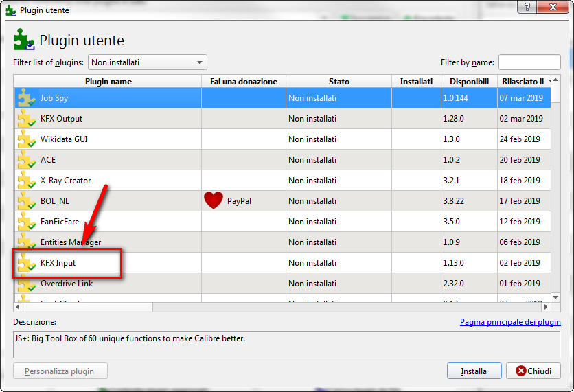The width and height of the screenshot is (574, 392).
Task: Sort by the Installati column header
Action: (416, 81)
